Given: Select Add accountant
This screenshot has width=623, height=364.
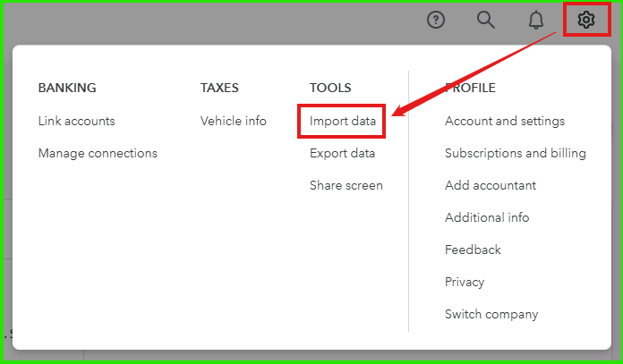Looking at the screenshot, I should coord(491,185).
